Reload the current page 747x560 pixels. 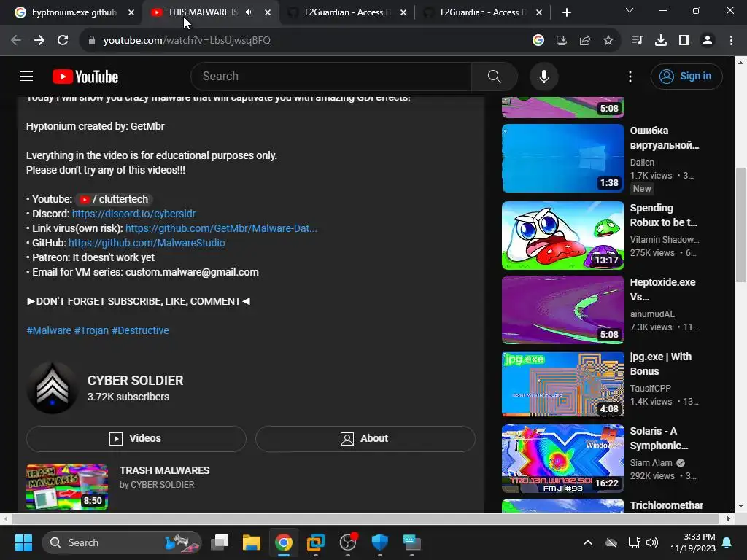click(x=63, y=41)
